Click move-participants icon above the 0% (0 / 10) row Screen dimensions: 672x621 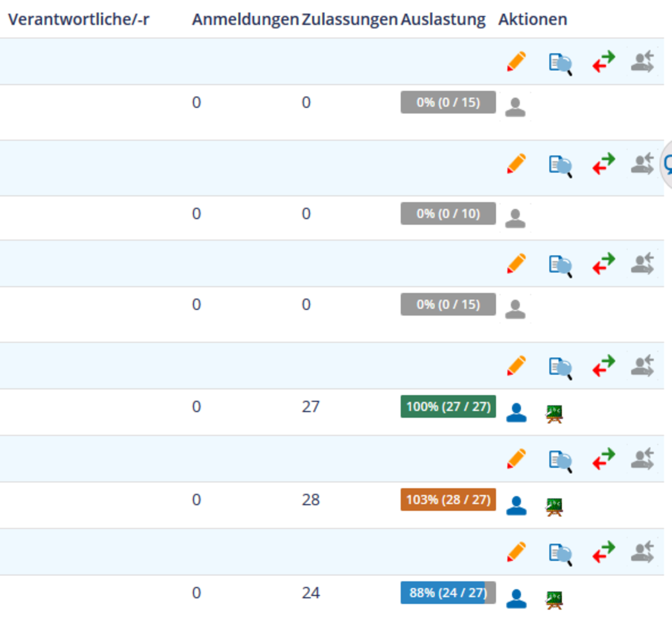tap(643, 164)
